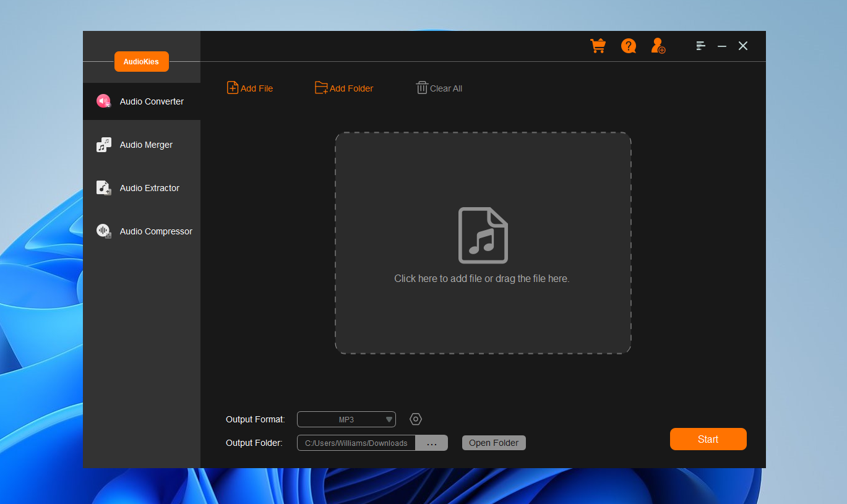Choose Add Folder in the toolbar
Image resolution: width=847 pixels, height=504 pixels.
point(344,88)
